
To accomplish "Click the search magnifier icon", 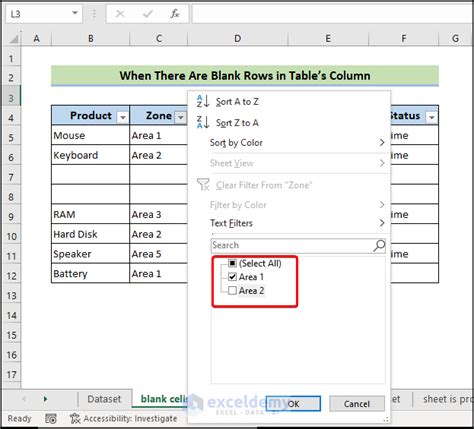I will 379,246.
